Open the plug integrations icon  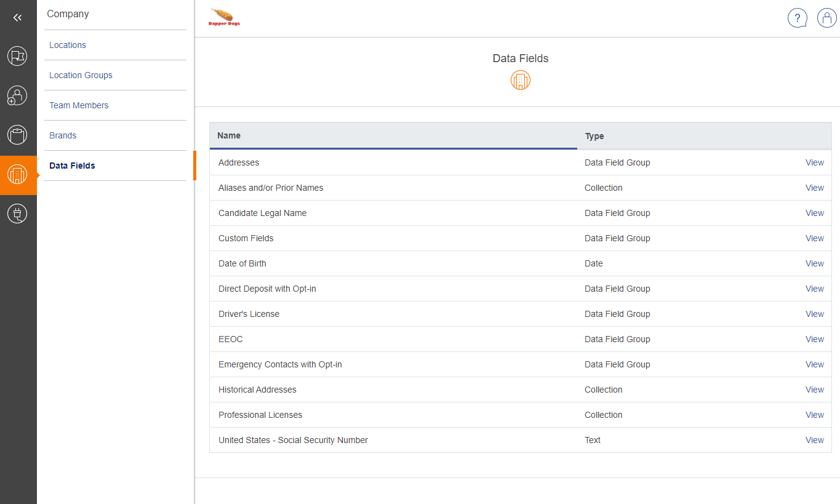[17, 214]
